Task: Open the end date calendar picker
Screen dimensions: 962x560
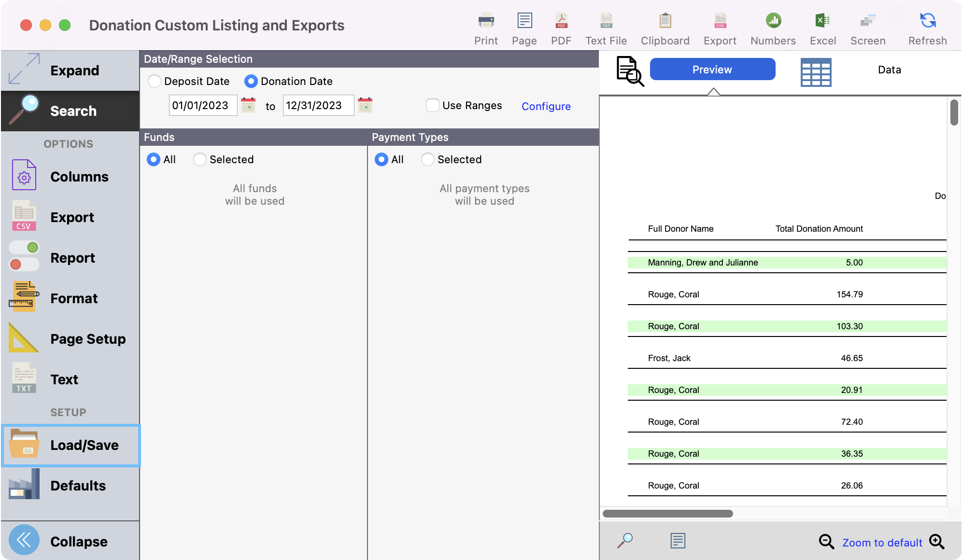Action: (365, 105)
